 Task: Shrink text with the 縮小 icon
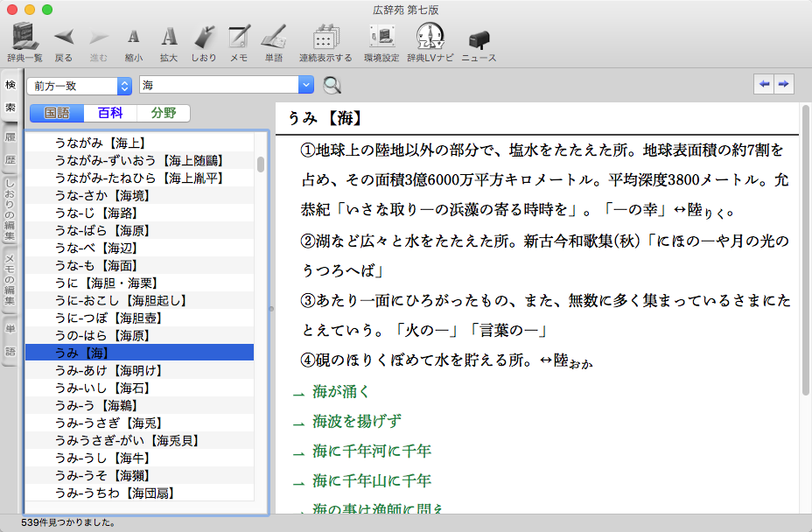(x=134, y=37)
